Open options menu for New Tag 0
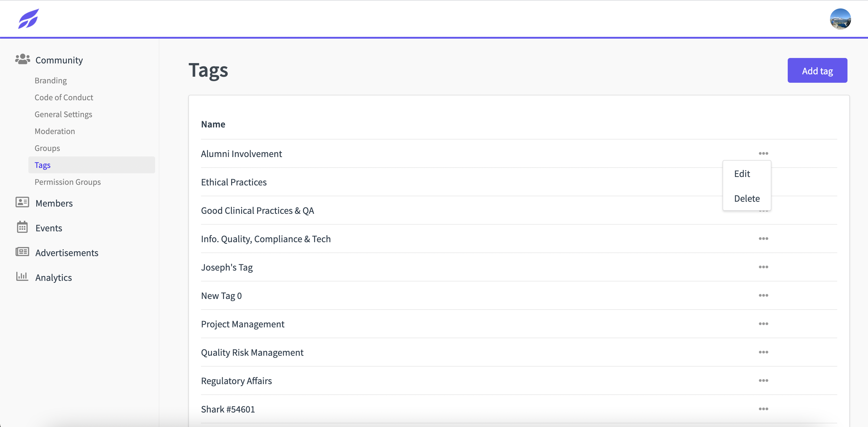The height and width of the screenshot is (427, 868). [x=763, y=295]
